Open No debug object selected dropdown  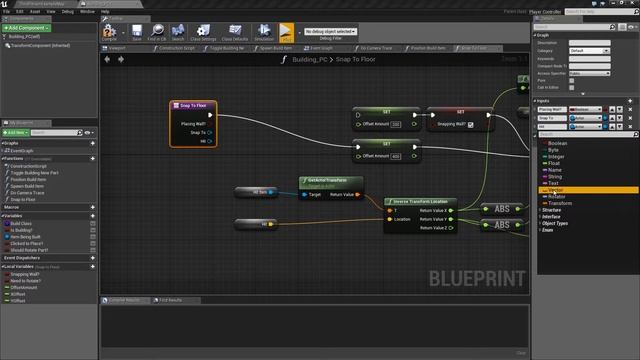[331, 31]
